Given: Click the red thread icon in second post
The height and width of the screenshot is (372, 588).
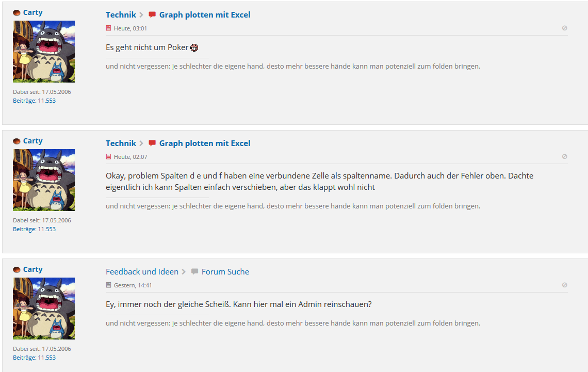Looking at the screenshot, I should 152,143.
